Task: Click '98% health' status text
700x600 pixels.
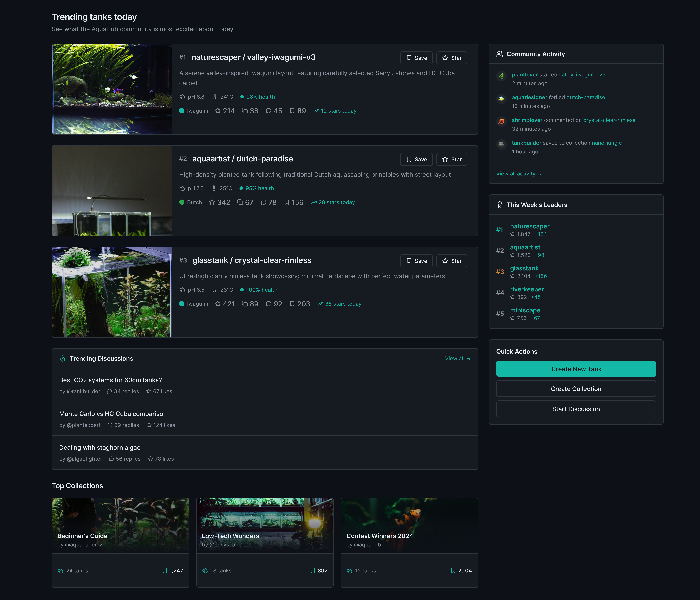Action: point(260,97)
